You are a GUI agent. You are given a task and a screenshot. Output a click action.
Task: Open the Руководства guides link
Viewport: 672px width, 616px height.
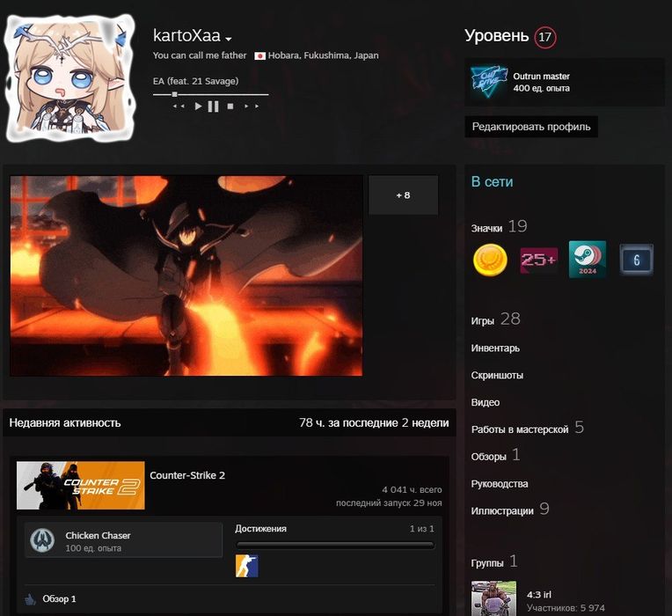pos(500,484)
